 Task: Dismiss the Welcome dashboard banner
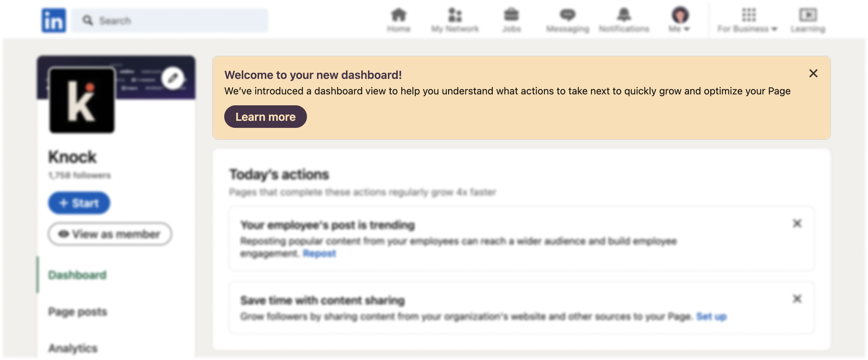pyautogui.click(x=813, y=73)
